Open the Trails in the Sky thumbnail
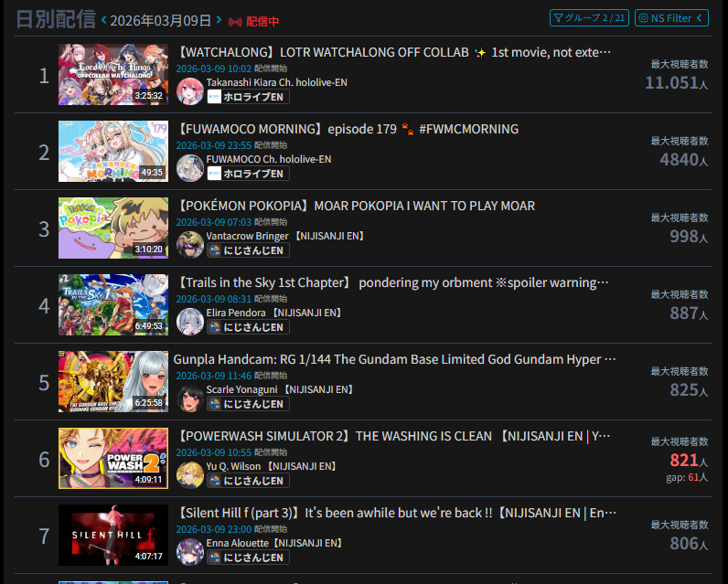Image resolution: width=728 pixels, height=584 pixels. click(113, 304)
